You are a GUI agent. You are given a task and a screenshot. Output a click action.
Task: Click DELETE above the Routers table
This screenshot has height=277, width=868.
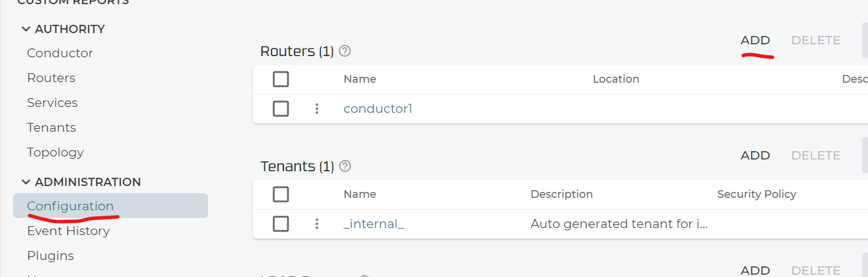pos(816,40)
